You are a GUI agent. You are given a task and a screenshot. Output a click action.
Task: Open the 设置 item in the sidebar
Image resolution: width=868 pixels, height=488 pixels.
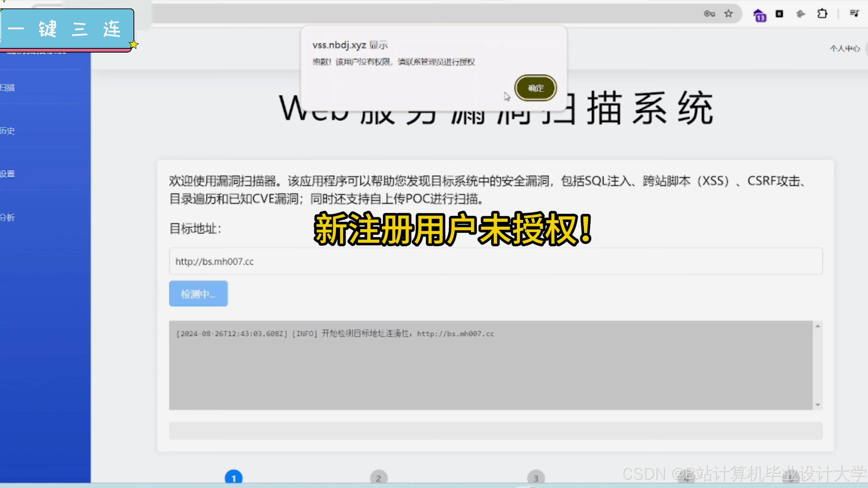(7, 174)
